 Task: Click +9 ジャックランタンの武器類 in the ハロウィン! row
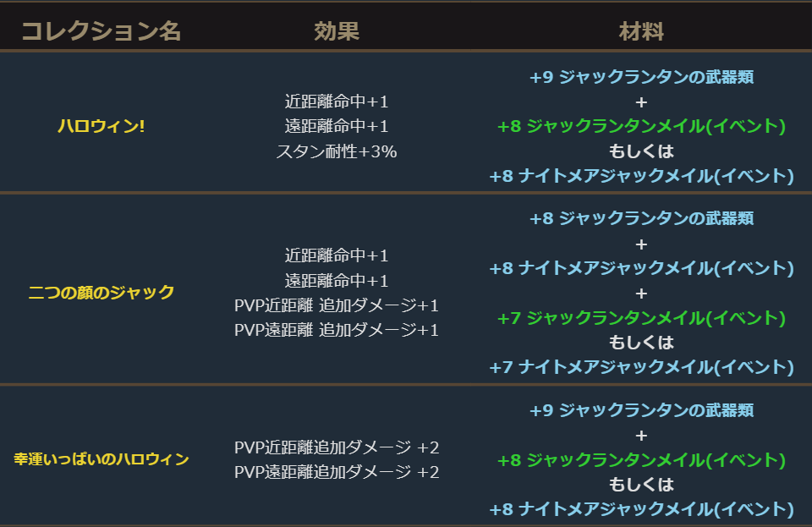tap(641, 77)
